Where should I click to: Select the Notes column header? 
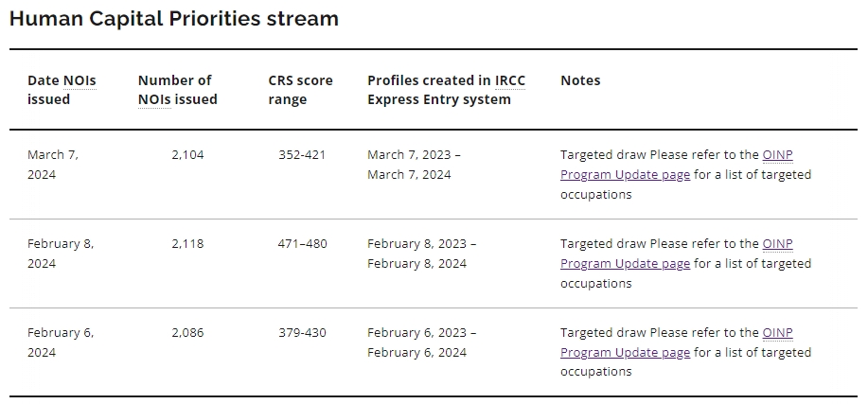580,80
